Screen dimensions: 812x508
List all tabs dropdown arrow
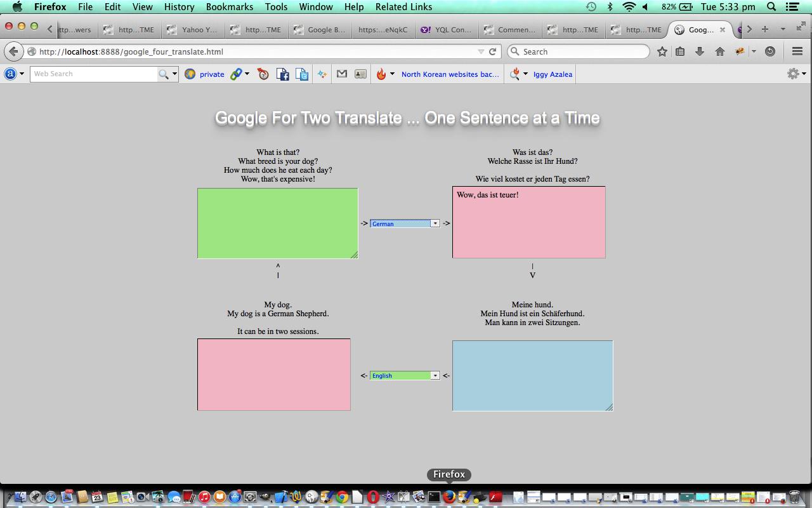pos(783,29)
